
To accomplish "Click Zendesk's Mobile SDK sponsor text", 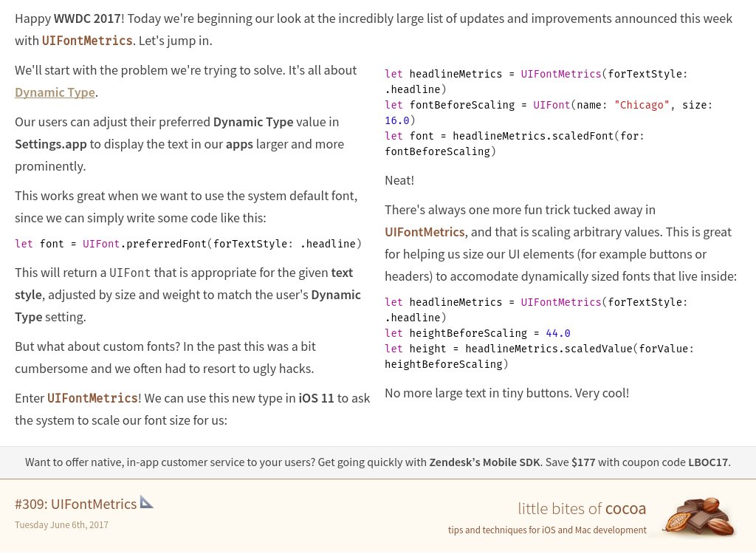I will [x=484, y=462].
